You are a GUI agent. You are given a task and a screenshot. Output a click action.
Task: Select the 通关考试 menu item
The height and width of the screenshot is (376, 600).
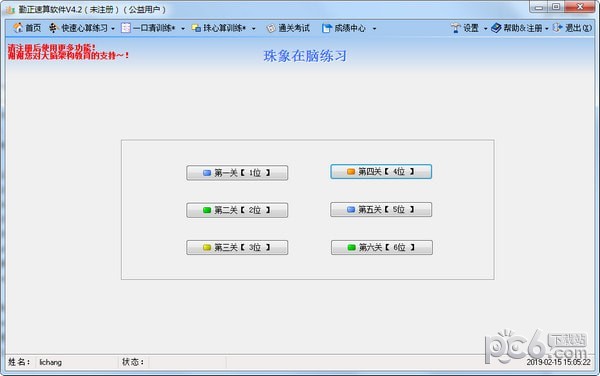pos(294,28)
